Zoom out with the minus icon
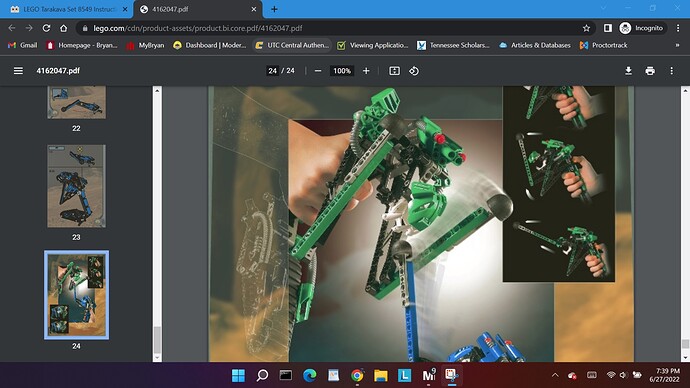 (x=318, y=71)
